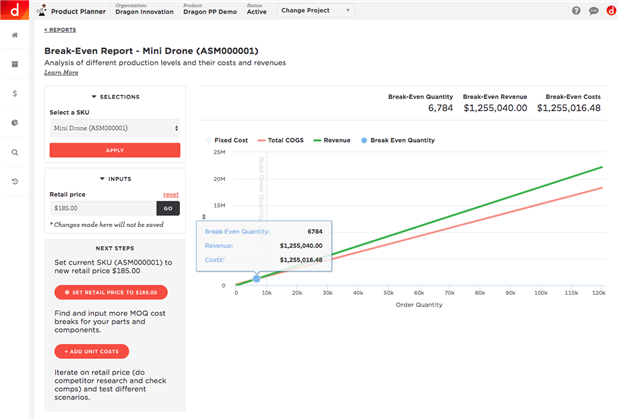619x420 pixels.
Task: Open the pie chart reports icon
Action: [x=15, y=123]
